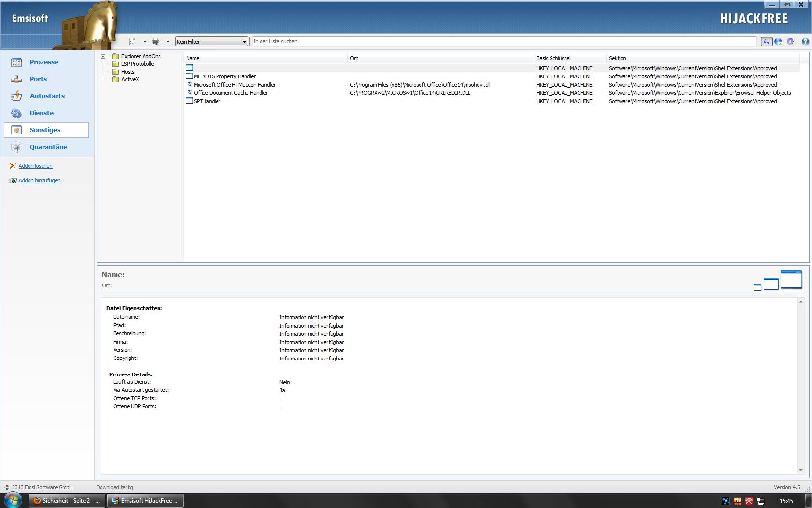812x508 pixels.
Task: Select the Microsoft Office HTML Icon Handler row
Action: tap(492, 85)
